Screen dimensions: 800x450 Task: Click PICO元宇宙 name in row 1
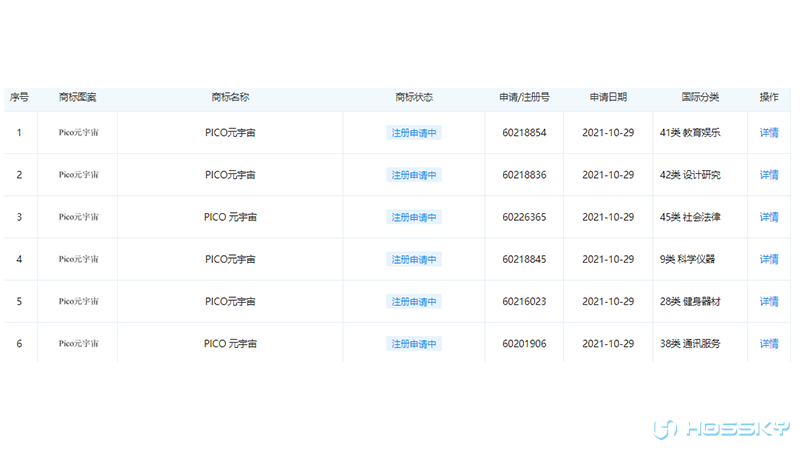click(230, 133)
